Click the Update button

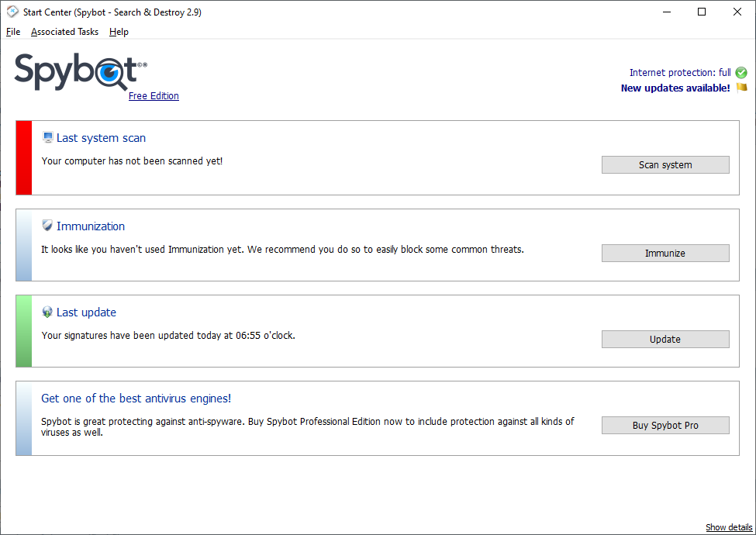click(665, 340)
